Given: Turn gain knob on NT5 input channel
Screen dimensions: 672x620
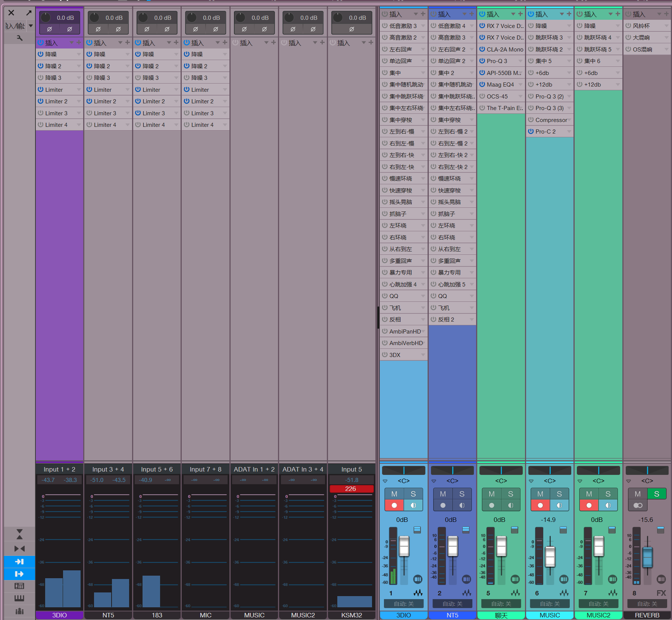Looking at the screenshot, I should tap(94, 17).
